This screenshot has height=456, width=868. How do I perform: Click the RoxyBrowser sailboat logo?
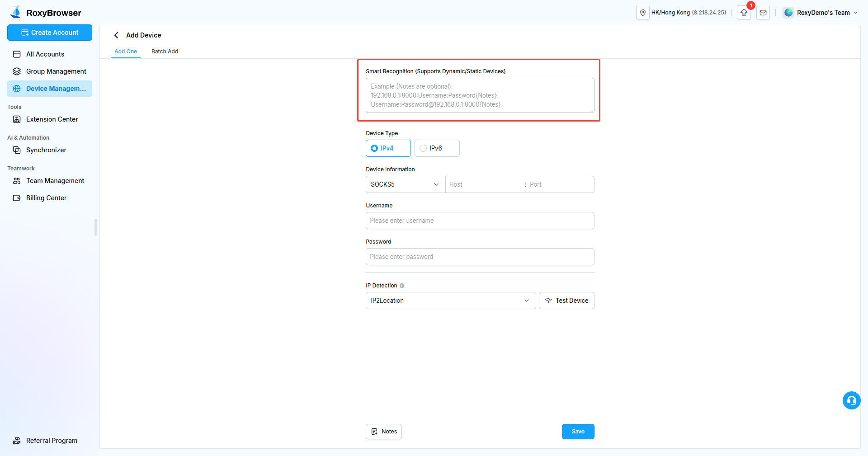pos(16,12)
